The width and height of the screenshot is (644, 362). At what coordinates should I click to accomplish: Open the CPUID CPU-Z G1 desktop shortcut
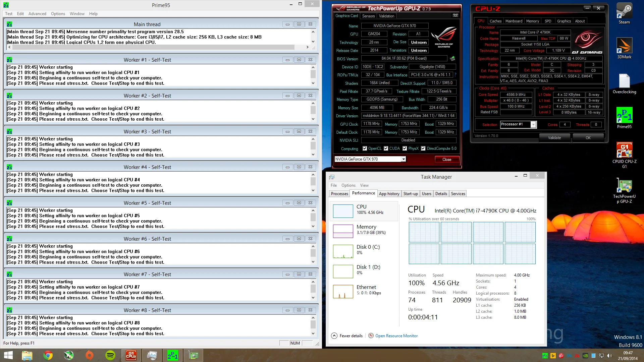point(624,155)
